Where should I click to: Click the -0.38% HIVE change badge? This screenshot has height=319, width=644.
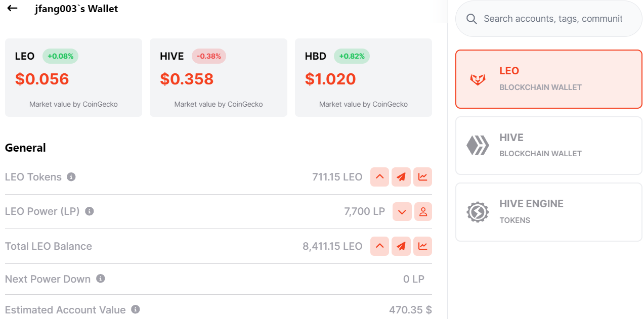(209, 56)
